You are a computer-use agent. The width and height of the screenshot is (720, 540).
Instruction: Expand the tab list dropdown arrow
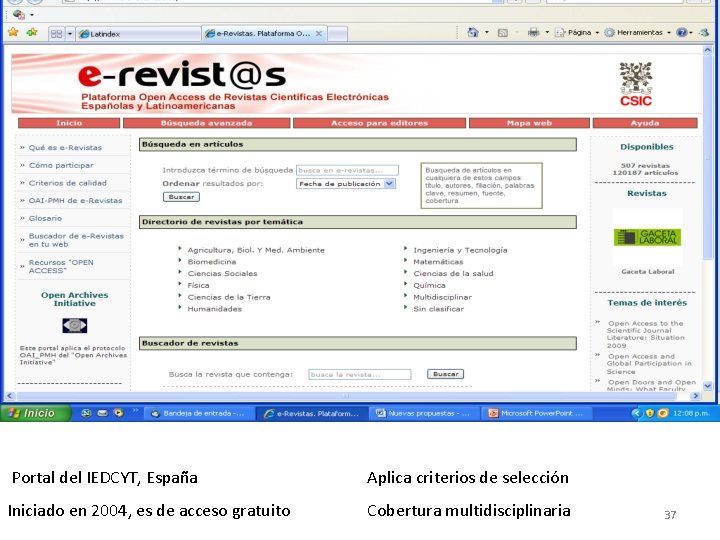[70, 34]
